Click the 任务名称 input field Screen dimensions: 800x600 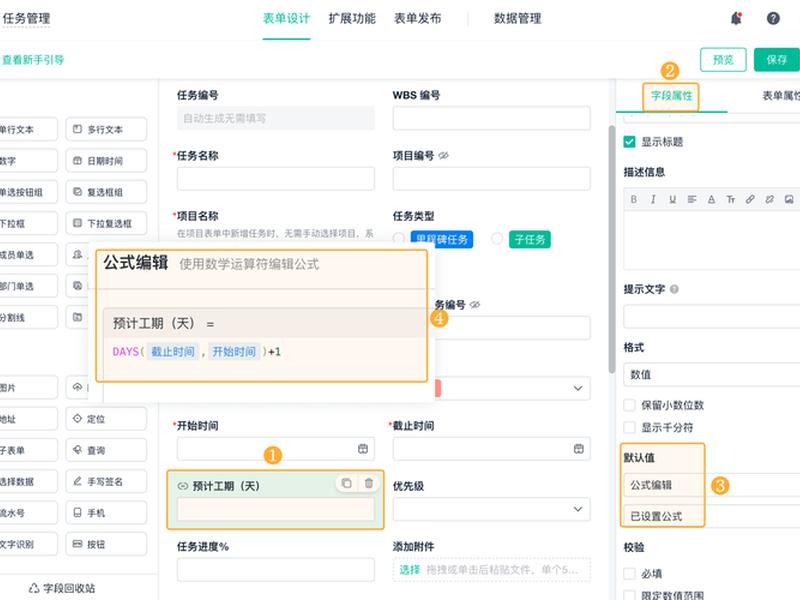(x=276, y=179)
